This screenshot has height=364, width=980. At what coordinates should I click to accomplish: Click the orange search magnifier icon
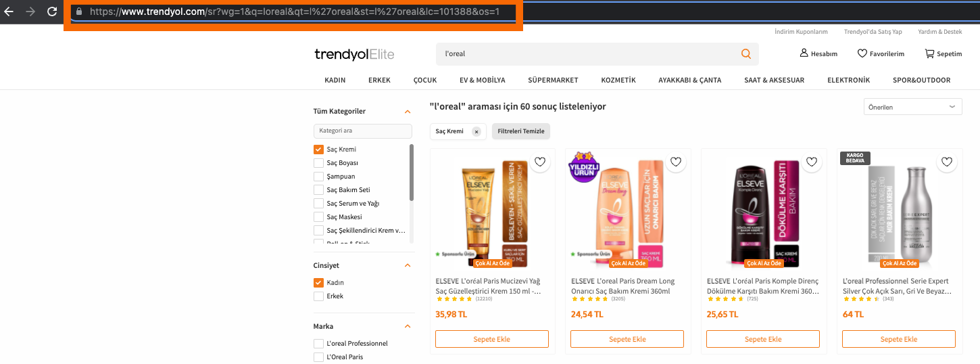click(x=746, y=53)
